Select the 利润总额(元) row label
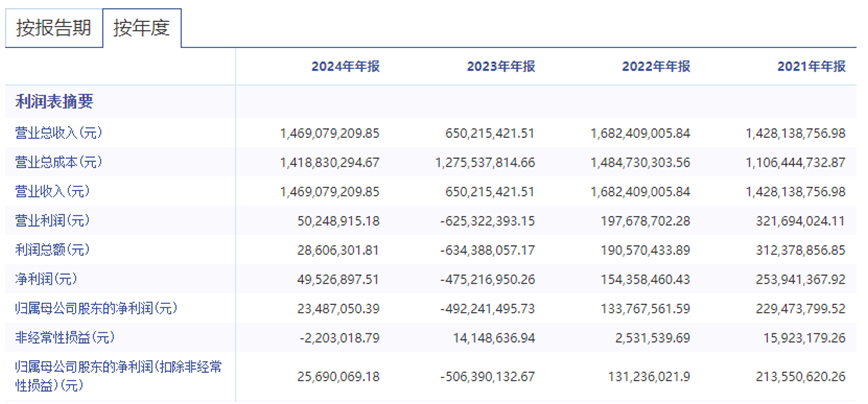 [x=53, y=249]
